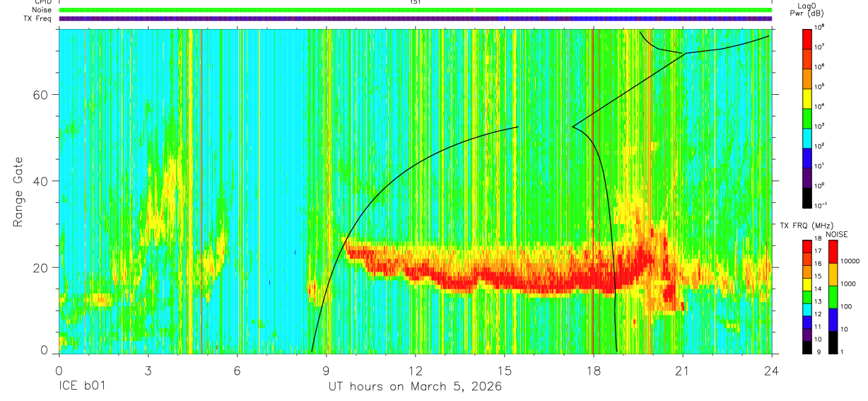Image resolution: width=868 pixels, height=401 pixels.
Task: Select the 'NOISE' legend title
Action: [x=837, y=233]
